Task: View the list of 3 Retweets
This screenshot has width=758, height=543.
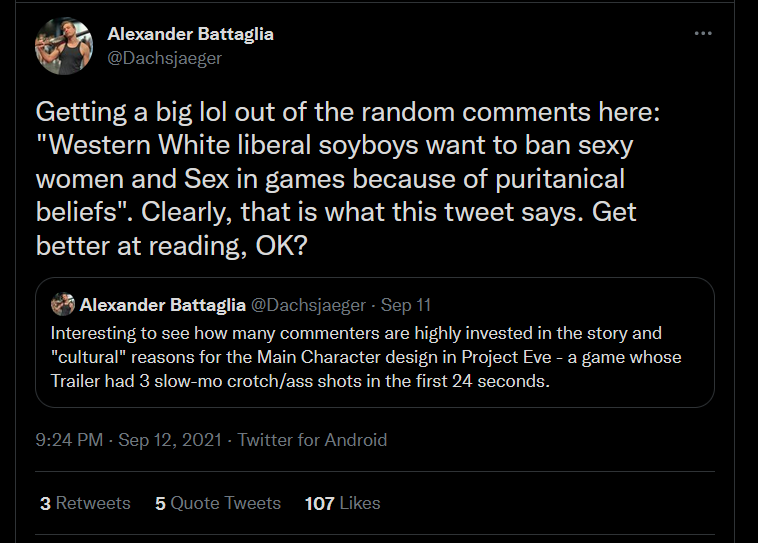Action: click(x=85, y=503)
